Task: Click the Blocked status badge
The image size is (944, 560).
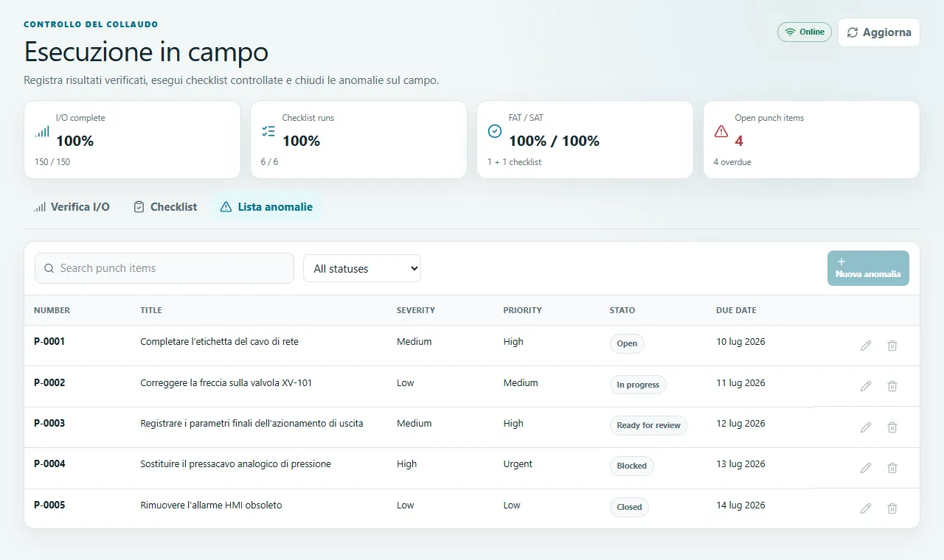Action: click(x=631, y=466)
